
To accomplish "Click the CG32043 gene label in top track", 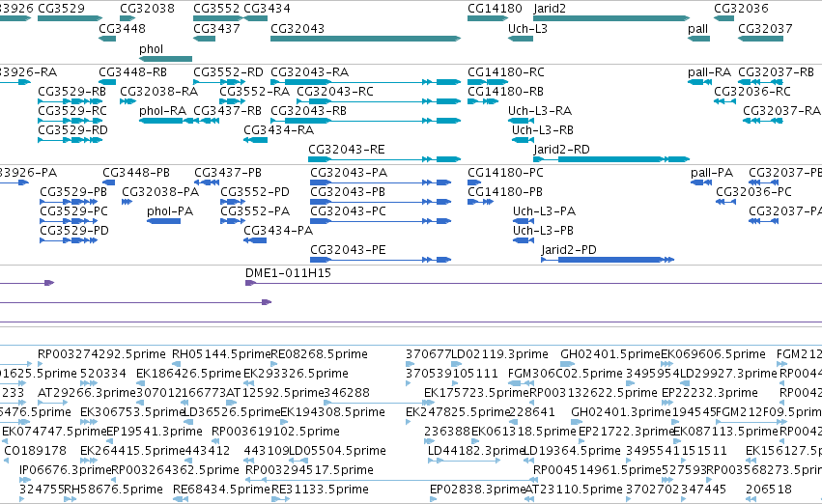I will (x=298, y=28).
